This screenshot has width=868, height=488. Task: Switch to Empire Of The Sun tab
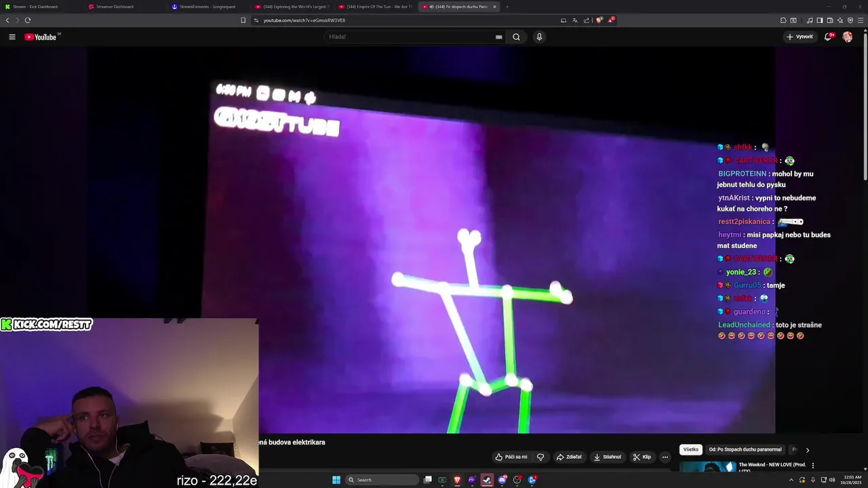376,7
